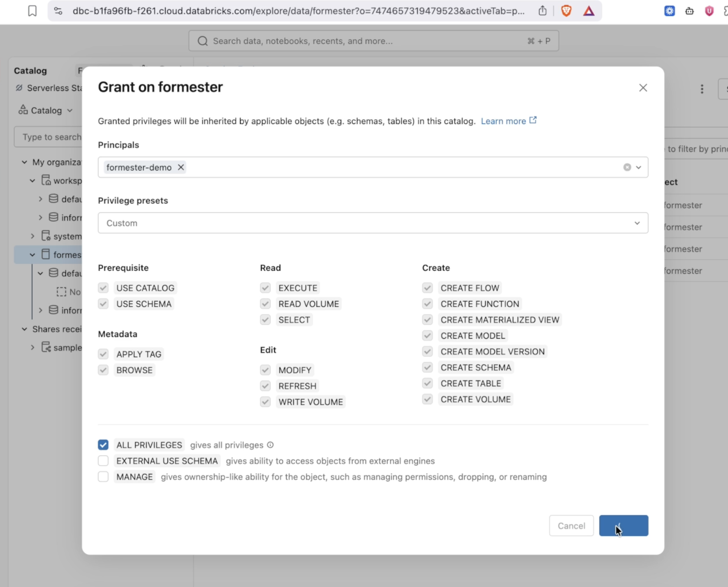Image resolution: width=728 pixels, height=587 pixels.
Task: Remove formester-demo principal chip
Action: click(181, 167)
